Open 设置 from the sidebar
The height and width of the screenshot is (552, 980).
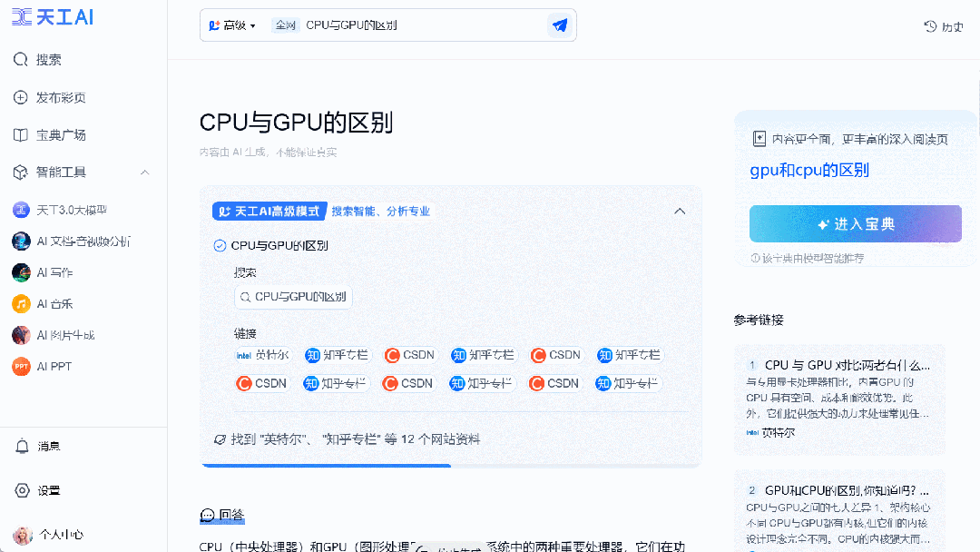[x=41, y=490]
